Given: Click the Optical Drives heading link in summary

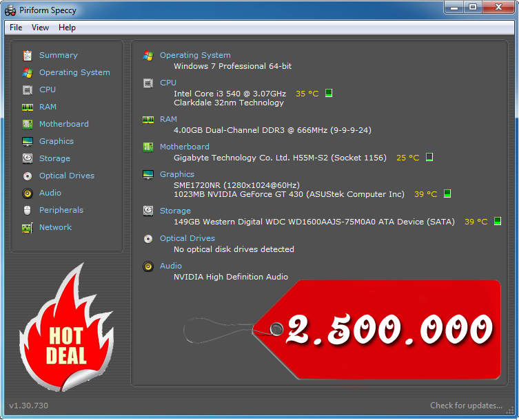Looking at the screenshot, I should pyautogui.click(x=187, y=238).
